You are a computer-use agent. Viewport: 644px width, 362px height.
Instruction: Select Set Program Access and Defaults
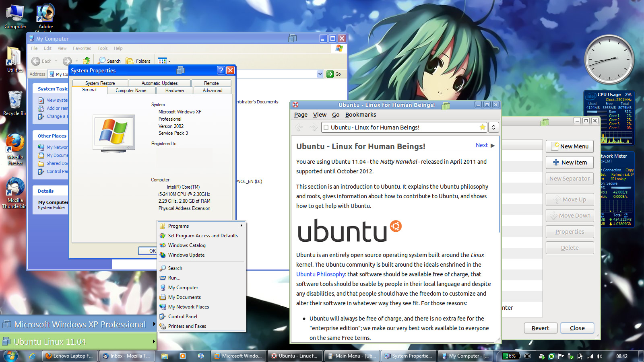pyautogui.click(x=201, y=236)
